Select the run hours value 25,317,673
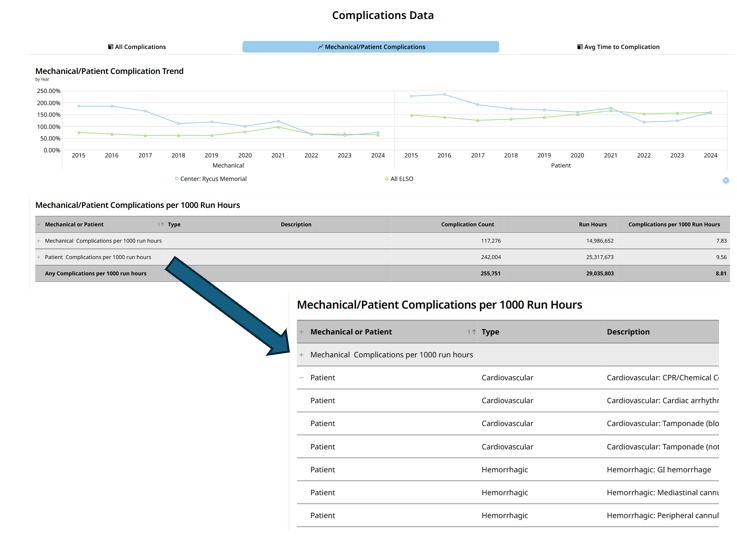The width and height of the screenshot is (737, 542). pyautogui.click(x=600, y=257)
